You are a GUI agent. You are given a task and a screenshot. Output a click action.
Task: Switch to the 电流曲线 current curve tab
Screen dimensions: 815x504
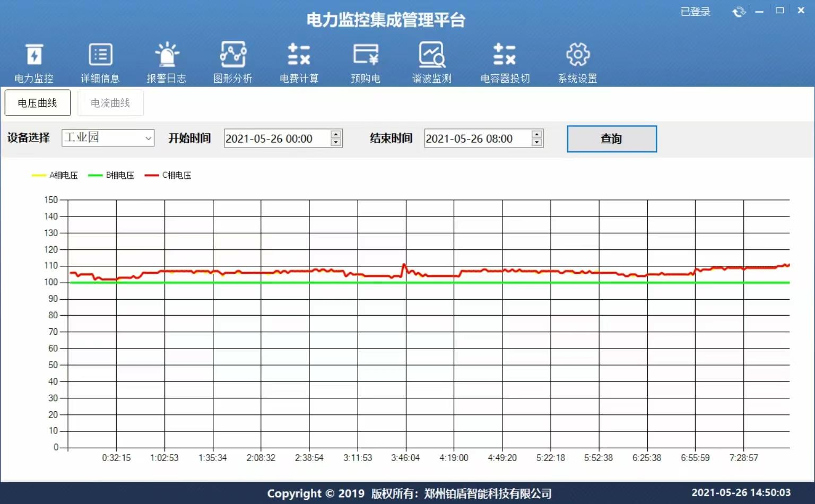110,103
